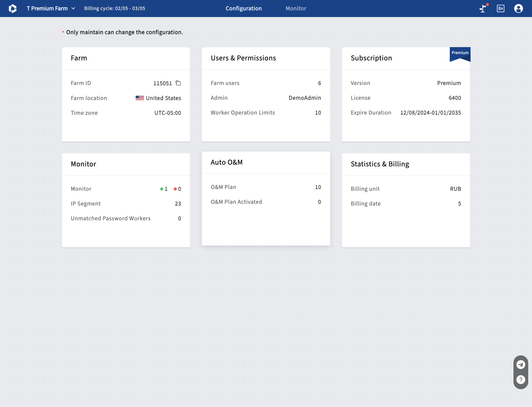Click the Farm users count 6
This screenshot has height=407, width=532.
(319, 83)
